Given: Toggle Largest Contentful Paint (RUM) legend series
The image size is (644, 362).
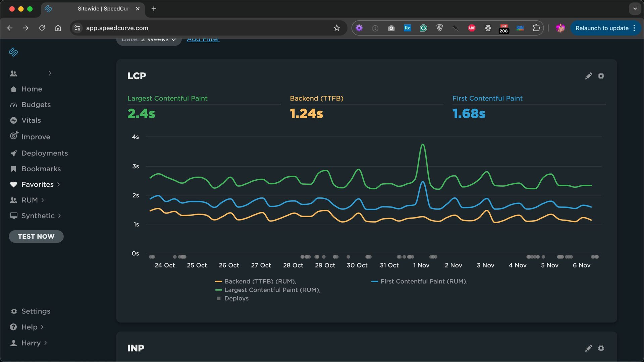Looking at the screenshot, I should click(x=267, y=290).
